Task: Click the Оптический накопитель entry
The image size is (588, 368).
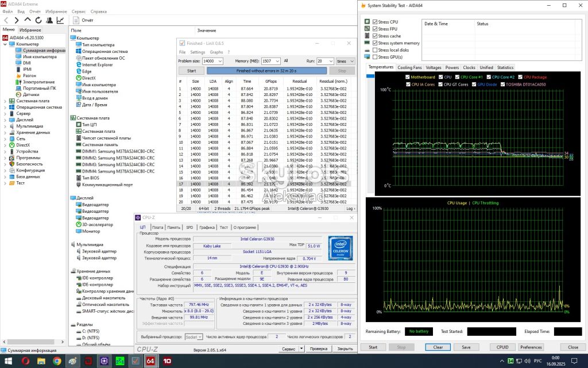Action: click(102, 305)
